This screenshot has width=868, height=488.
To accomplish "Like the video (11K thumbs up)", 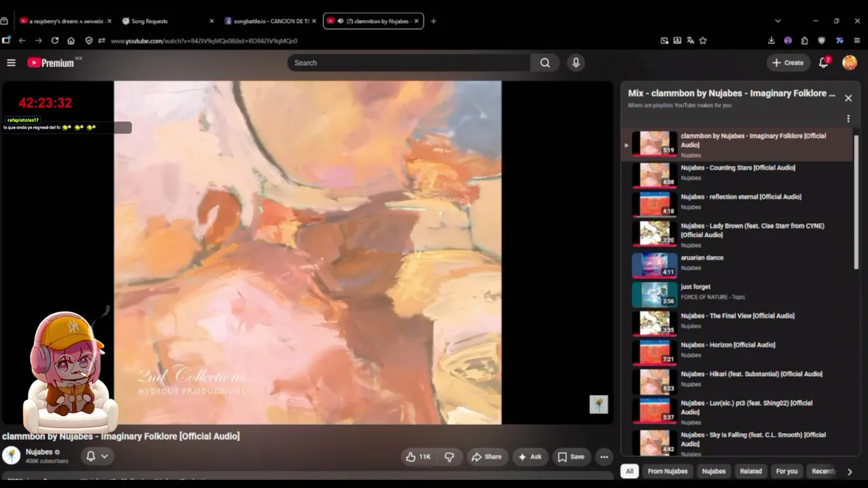I will (418, 457).
